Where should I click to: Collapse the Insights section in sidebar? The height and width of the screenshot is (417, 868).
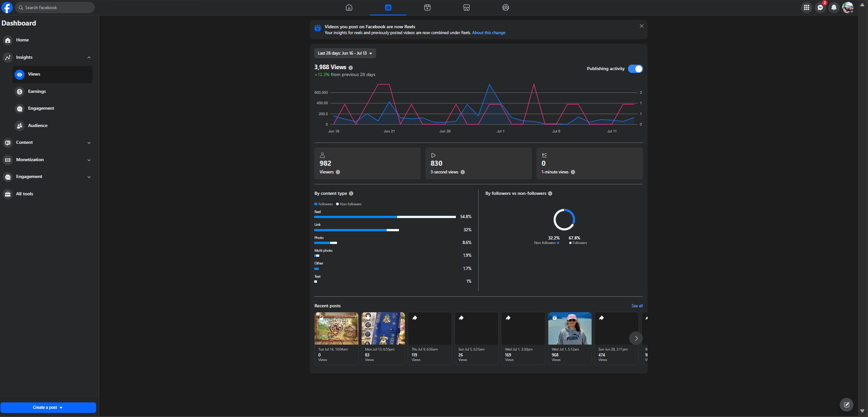(x=89, y=57)
